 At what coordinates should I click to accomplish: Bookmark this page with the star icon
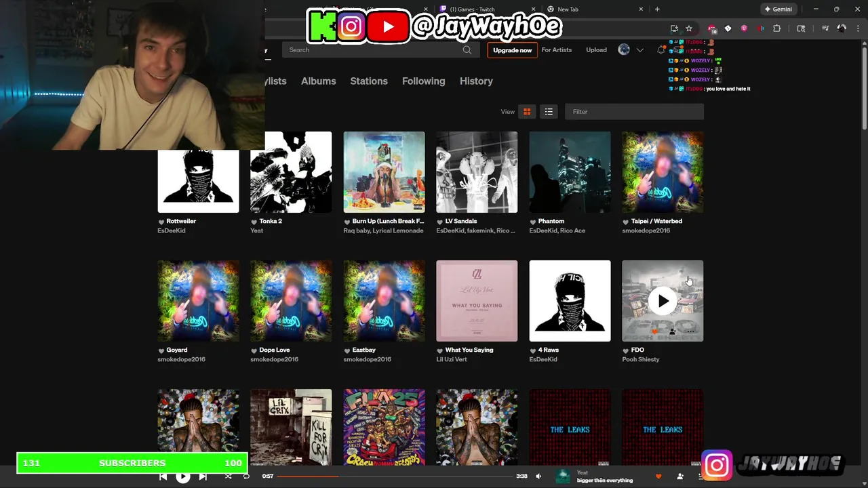pos(689,28)
